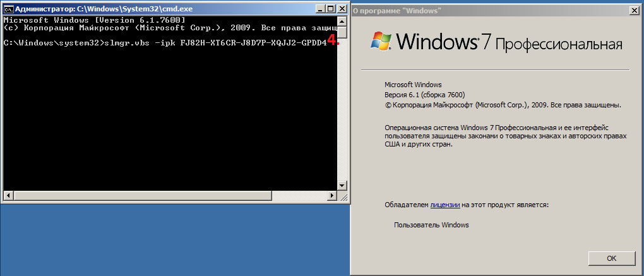Minimize the cmd.exe window
The height and width of the screenshot is (276, 644).
pos(321,9)
